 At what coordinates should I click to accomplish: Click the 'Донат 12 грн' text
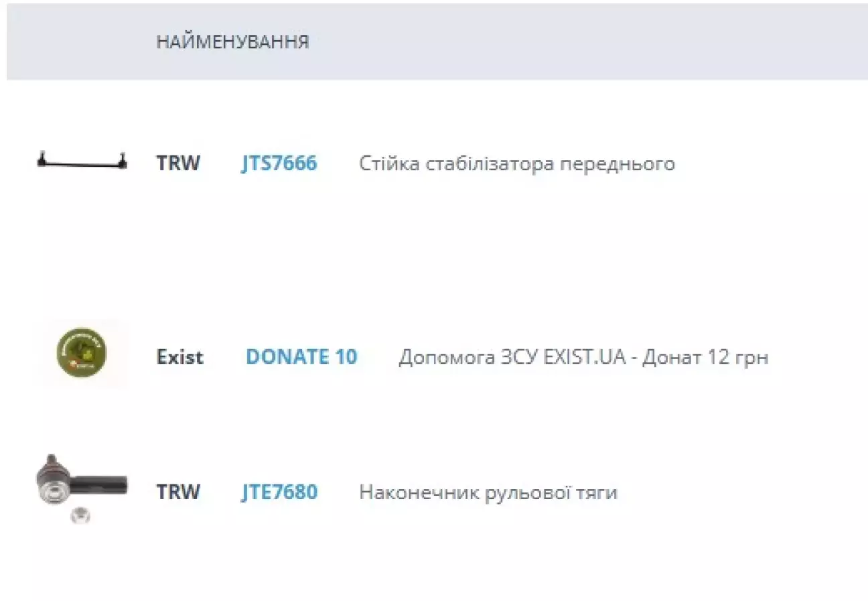click(x=705, y=358)
